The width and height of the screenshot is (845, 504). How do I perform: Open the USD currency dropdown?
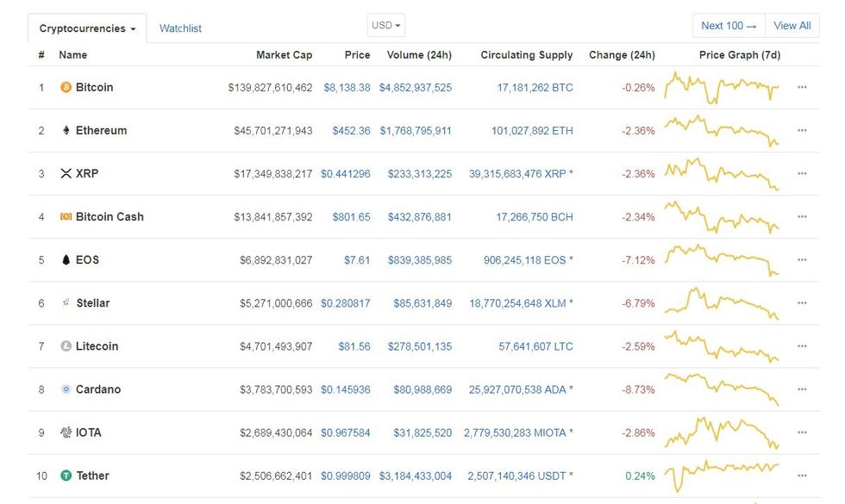coord(385,26)
